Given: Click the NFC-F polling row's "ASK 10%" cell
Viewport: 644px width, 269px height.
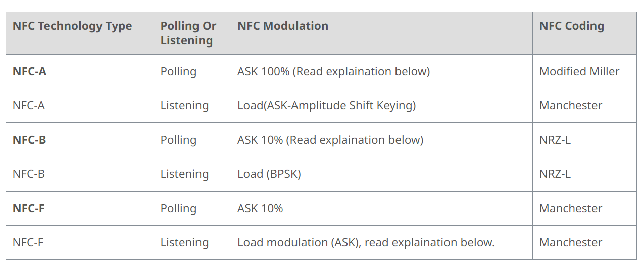Looking at the screenshot, I should pyautogui.click(x=260, y=208).
